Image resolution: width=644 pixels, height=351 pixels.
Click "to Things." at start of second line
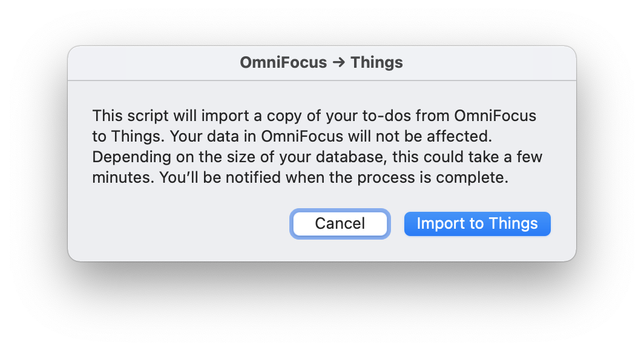(x=128, y=136)
